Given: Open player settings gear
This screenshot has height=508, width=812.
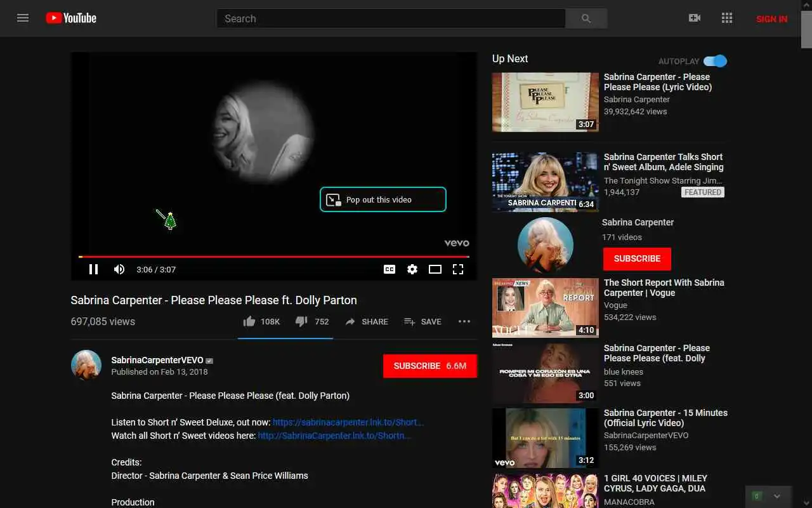Looking at the screenshot, I should [x=412, y=269].
